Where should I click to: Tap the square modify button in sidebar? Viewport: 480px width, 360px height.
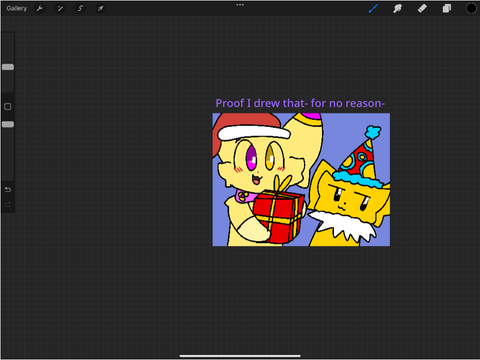tap(8, 106)
